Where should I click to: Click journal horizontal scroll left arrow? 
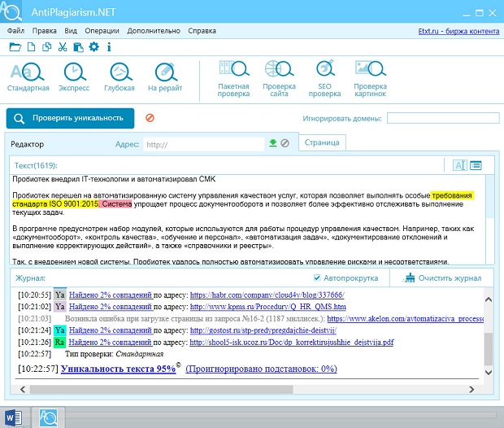click(23, 390)
